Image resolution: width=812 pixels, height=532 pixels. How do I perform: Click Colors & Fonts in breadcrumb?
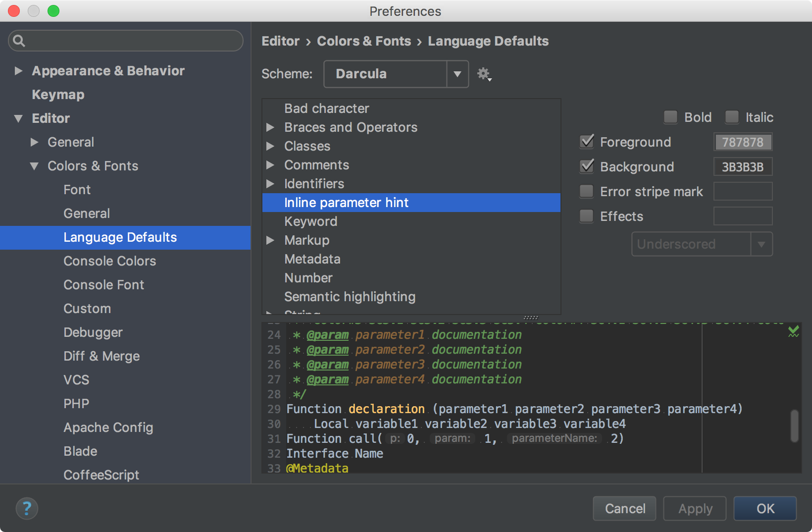[364, 41]
